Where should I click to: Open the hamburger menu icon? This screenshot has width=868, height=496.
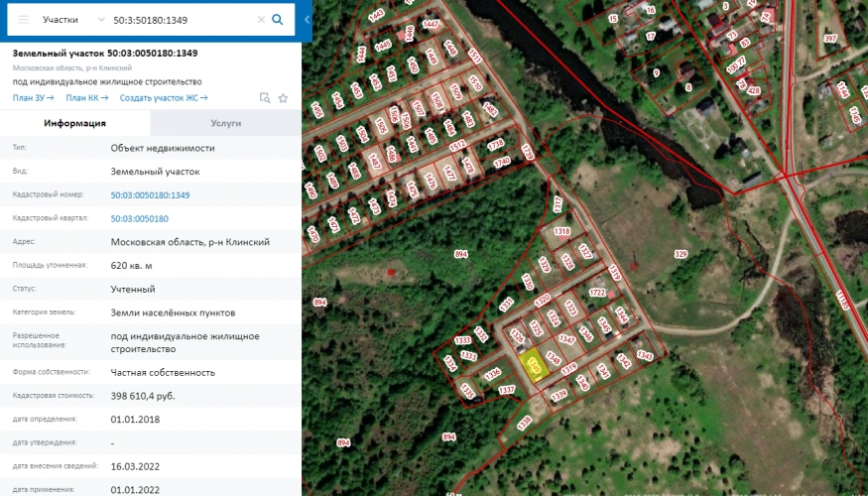(x=23, y=20)
